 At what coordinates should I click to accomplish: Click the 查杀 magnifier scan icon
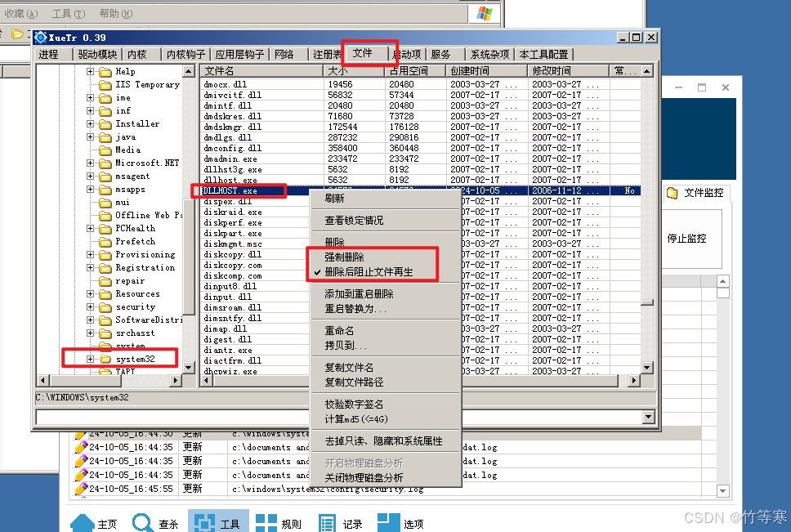[x=144, y=523]
